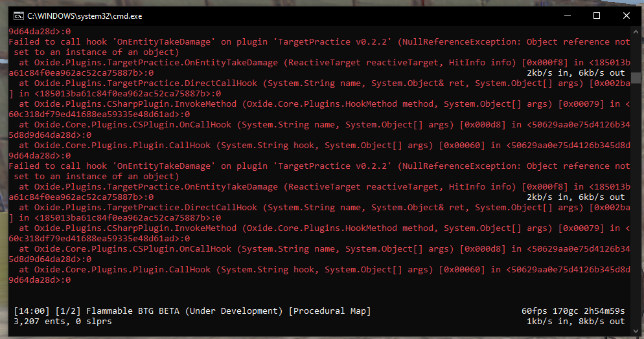
Task: Click the scrollbar down arrow
Action: tap(636, 331)
